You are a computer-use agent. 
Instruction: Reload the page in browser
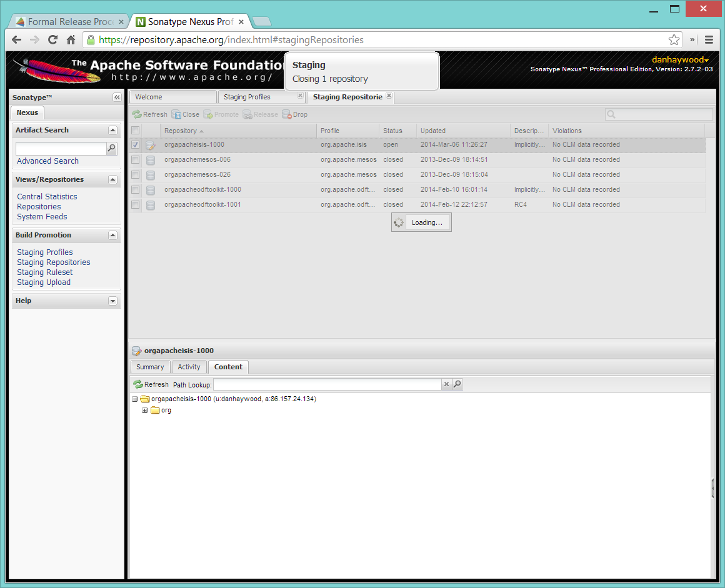point(53,40)
